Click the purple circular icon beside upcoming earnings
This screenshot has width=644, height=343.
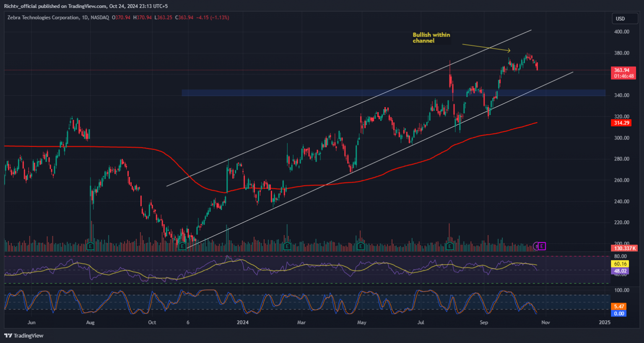(536, 246)
